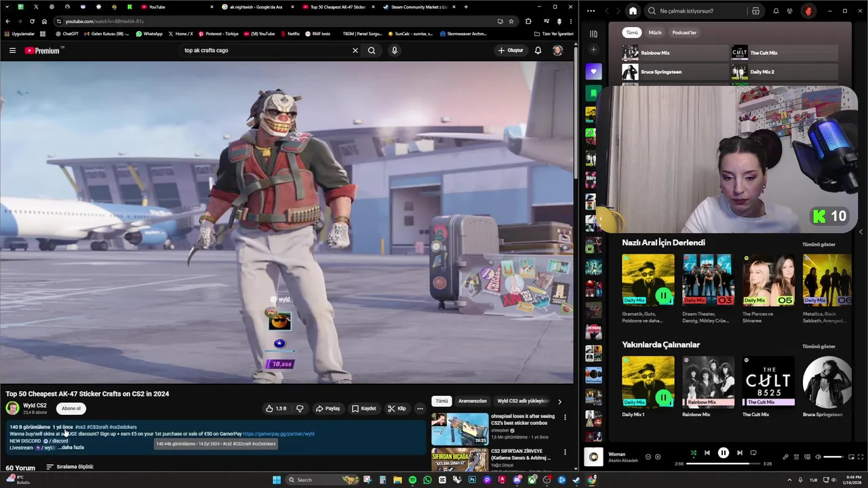Adjust the Spotify volume slider

click(834, 457)
